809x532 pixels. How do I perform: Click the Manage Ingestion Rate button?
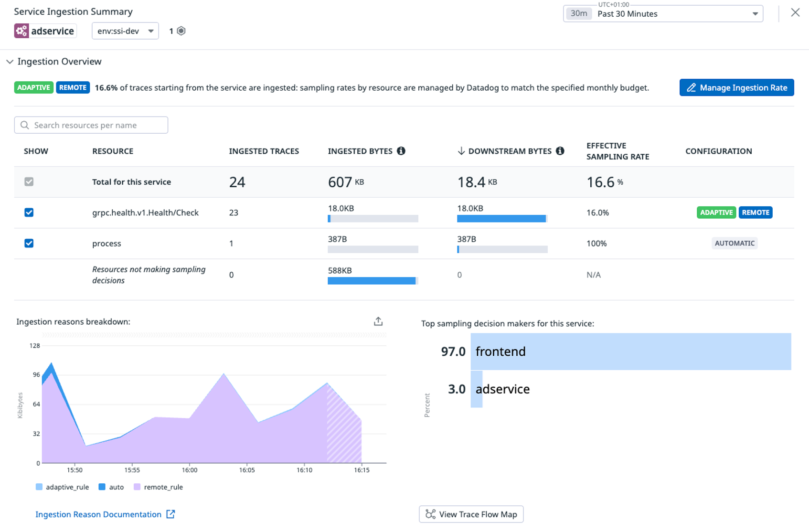point(736,87)
